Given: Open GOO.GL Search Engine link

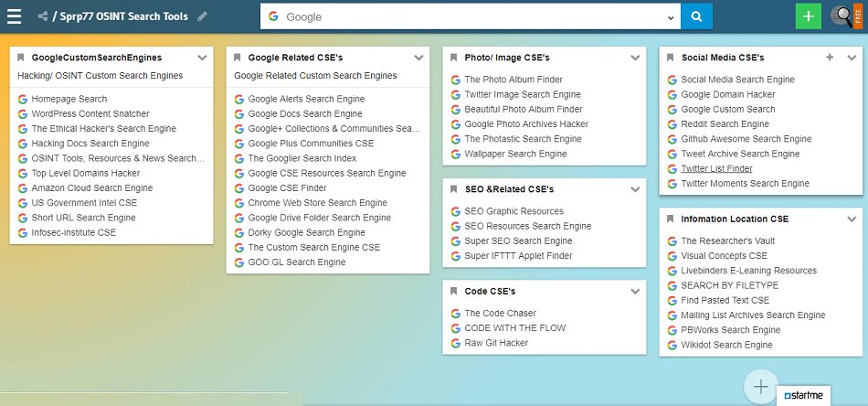Looking at the screenshot, I should 297,262.
